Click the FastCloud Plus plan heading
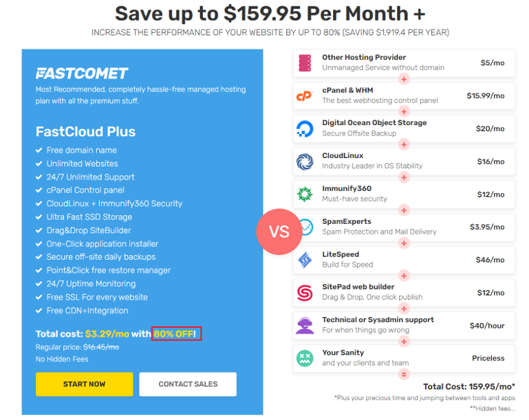Viewport: 529px width, 420px height. point(86,132)
